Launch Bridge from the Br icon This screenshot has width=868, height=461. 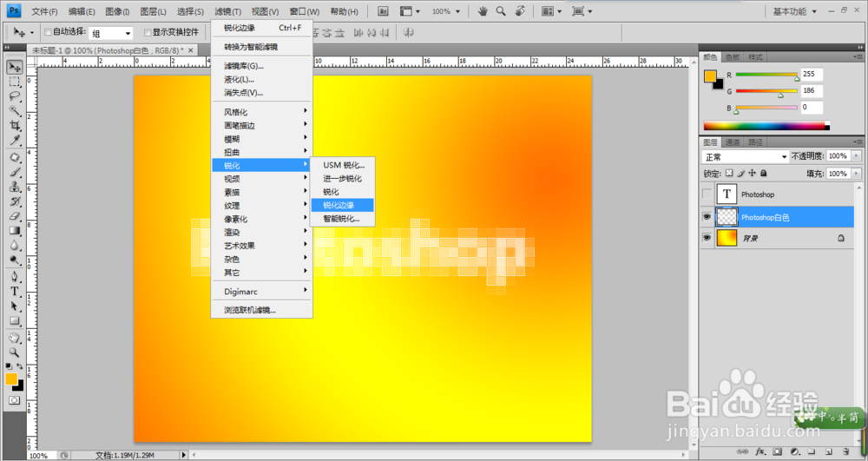coord(383,11)
